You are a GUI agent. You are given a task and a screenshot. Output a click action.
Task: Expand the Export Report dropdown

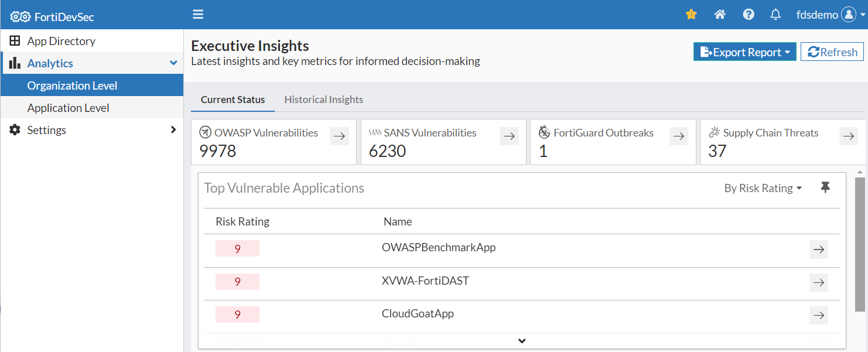pyautogui.click(x=744, y=52)
